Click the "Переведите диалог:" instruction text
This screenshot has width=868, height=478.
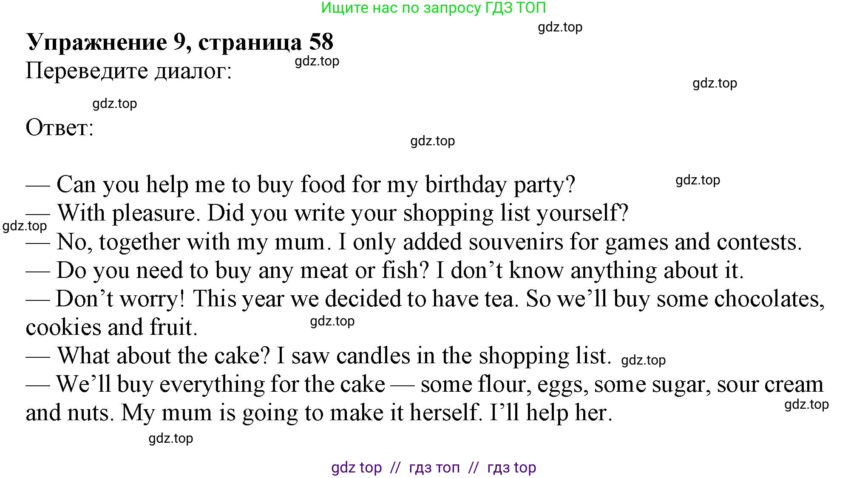(129, 71)
